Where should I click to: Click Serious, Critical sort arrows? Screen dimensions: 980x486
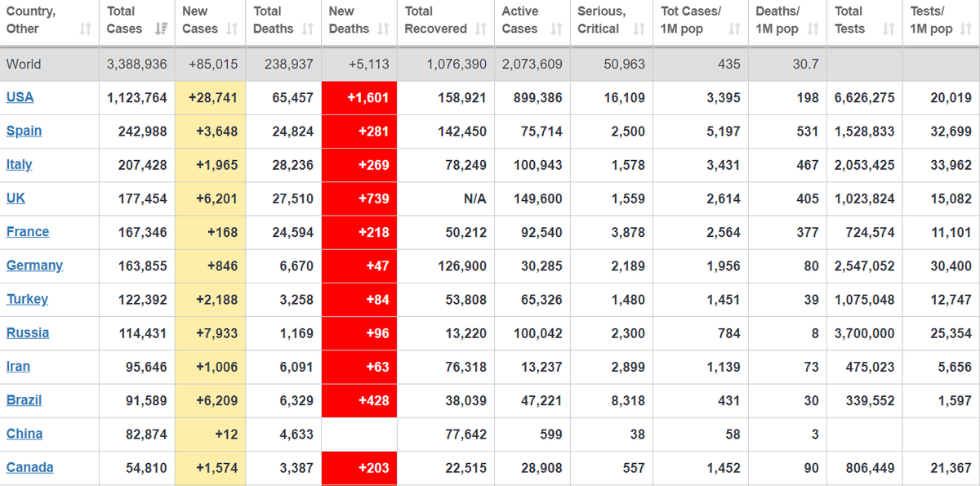(639, 29)
